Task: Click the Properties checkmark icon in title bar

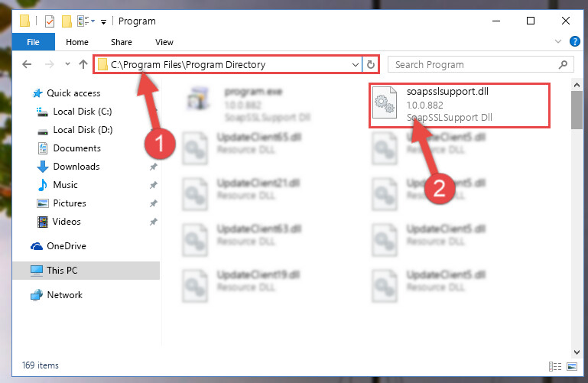Action: [x=50, y=21]
